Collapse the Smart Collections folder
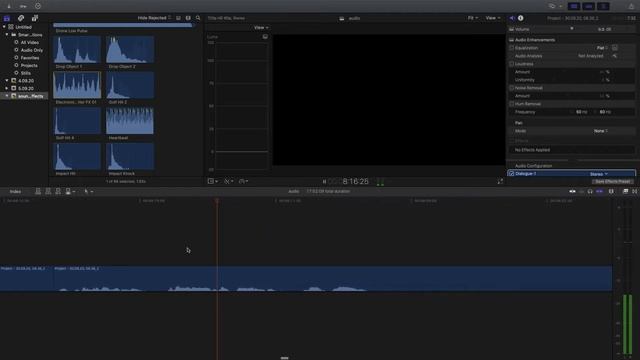 click(7, 35)
